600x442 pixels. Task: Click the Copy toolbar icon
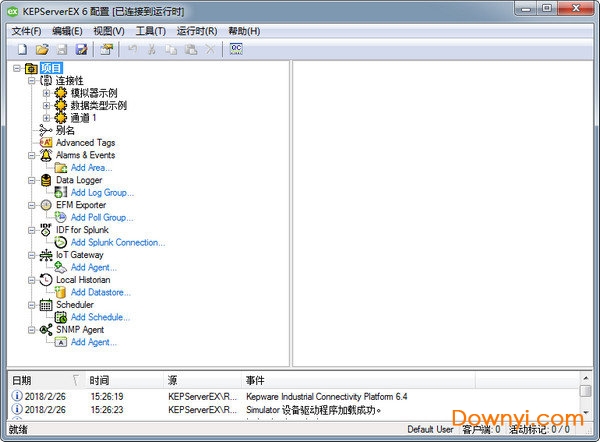[x=171, y=49]
